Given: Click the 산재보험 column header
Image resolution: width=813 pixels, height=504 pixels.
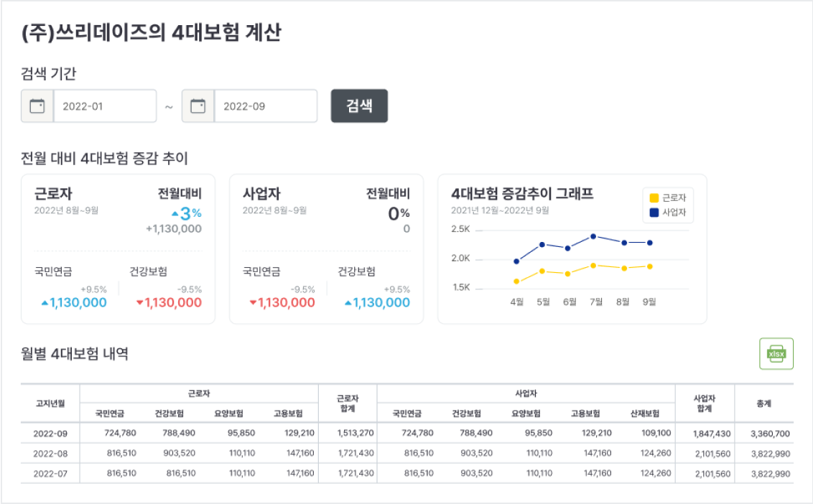Looking at the screenshot, I should click(645, 414).
